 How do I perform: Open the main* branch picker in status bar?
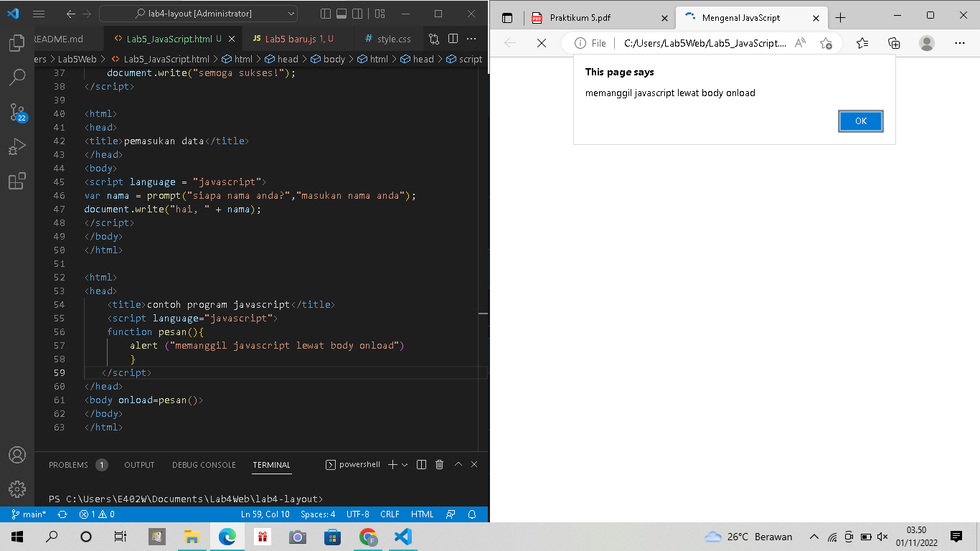pyautogui.click(x=29, y=514)
